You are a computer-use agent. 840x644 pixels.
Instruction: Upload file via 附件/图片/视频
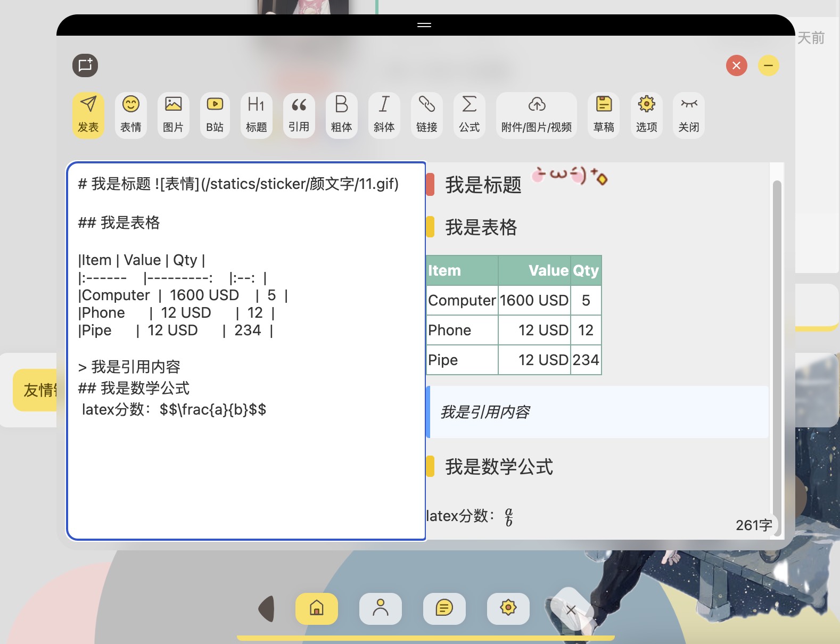536,114
